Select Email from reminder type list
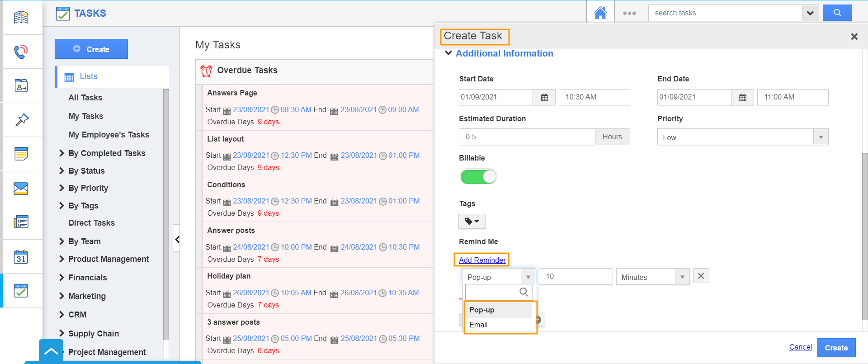This screenshot has width=868, height=364. (x=478, y=325)
